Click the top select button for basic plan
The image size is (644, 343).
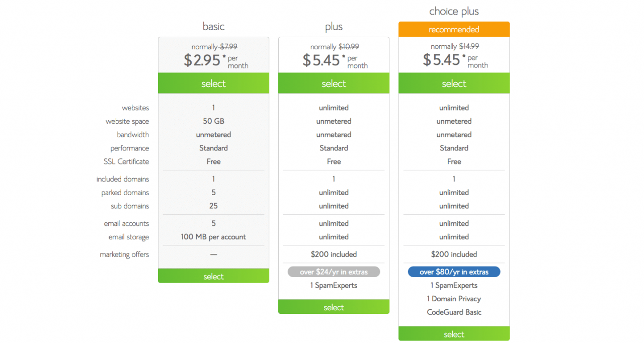[x=213, y=83]
